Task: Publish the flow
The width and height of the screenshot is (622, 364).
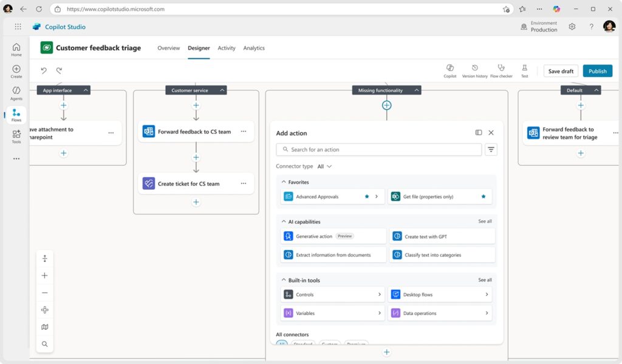Action: (x=597, y=70)
